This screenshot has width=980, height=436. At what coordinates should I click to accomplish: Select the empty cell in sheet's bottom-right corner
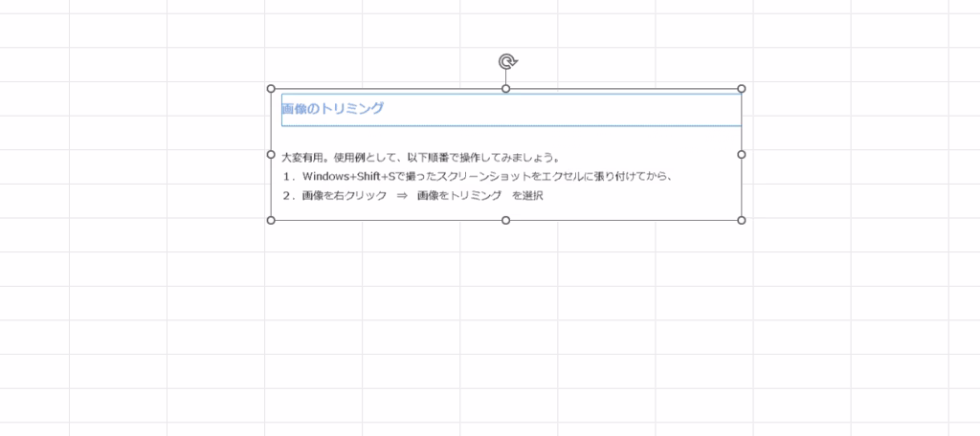click(964, 428)
